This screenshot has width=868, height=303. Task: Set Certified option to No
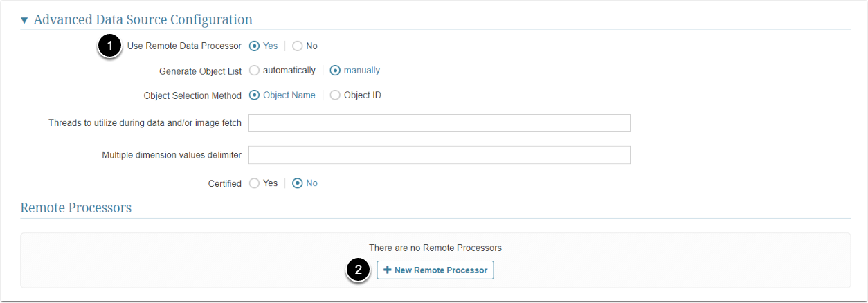[298, 183]
